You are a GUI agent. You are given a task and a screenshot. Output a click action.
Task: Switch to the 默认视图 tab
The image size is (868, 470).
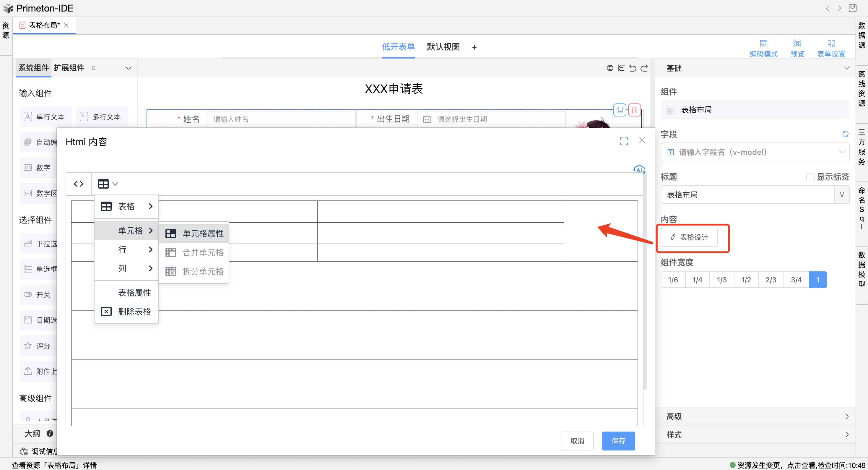coord(443,47)
